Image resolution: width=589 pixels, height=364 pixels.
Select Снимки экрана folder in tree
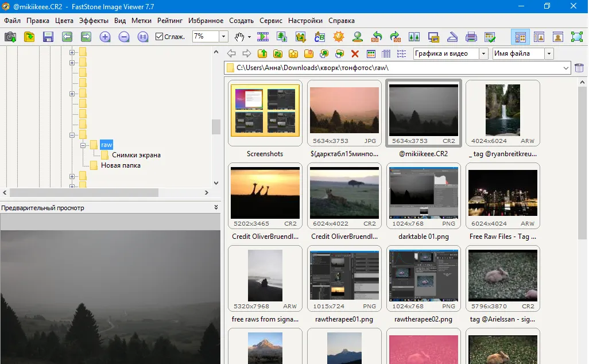(136, 155)
